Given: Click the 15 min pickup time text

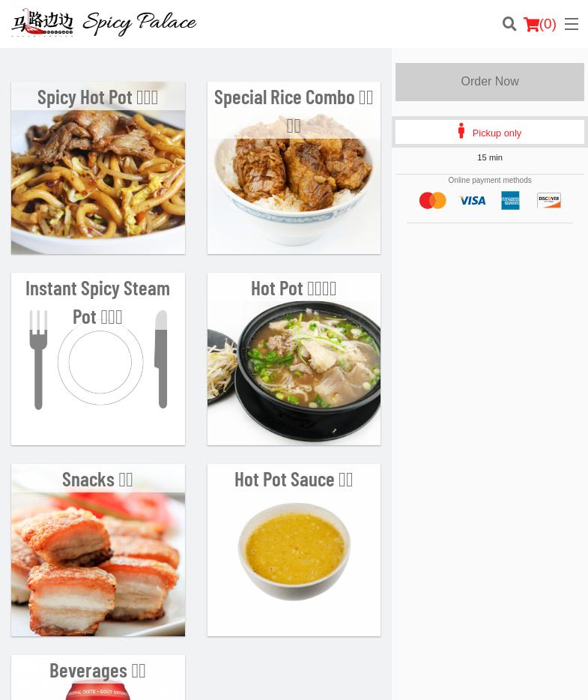Looking at the screenshot, I should click(x=490, y=157).
